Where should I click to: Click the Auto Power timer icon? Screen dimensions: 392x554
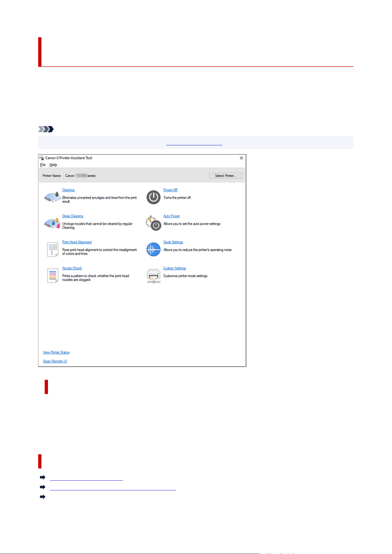click(x=153, y=223)
